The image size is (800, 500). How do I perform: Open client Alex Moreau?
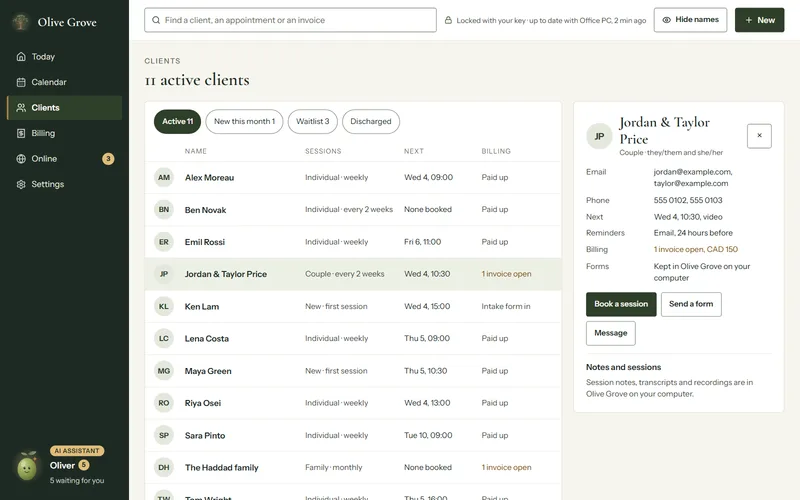353,178
